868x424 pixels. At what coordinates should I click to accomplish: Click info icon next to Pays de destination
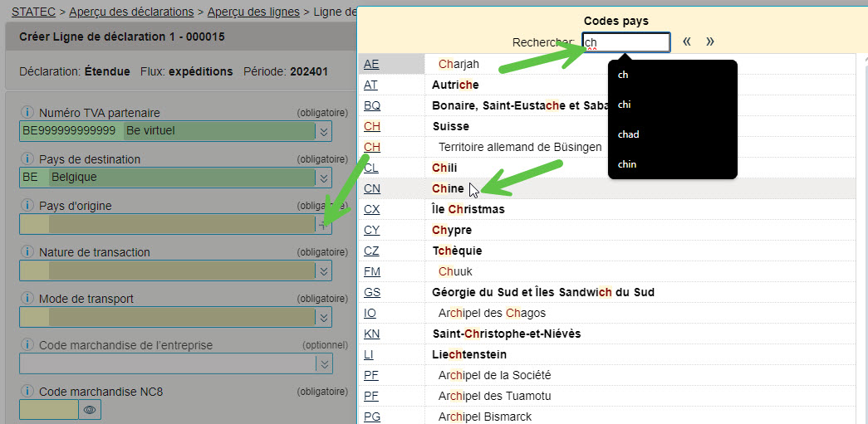click(27, 159)
